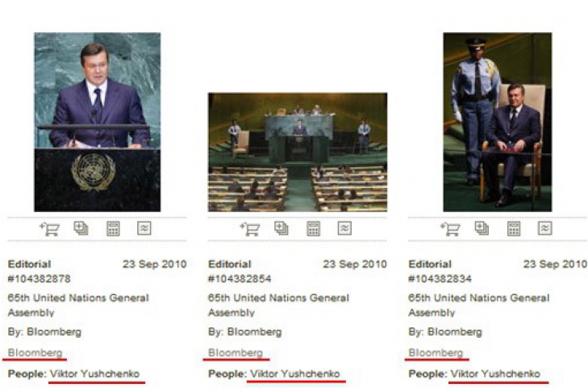Find similar images for #104382854
Image resolution: width=588 pixels, height=392 pixels.
tap(344, 228)
